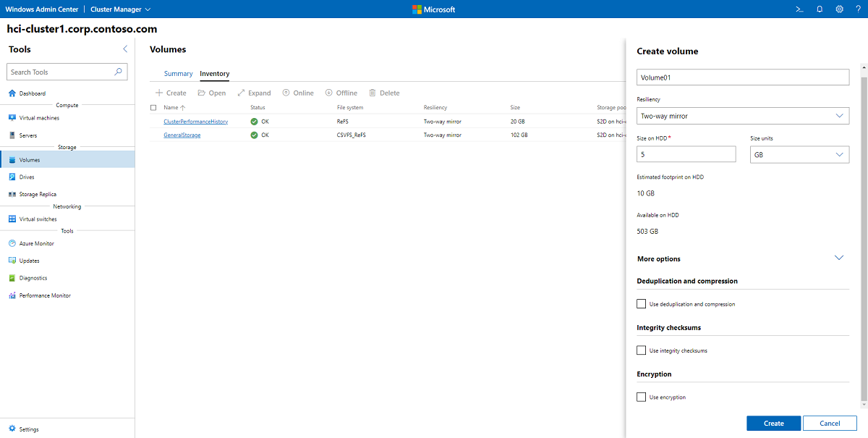Switch to the Summary tab
868x438 pixels.
click(x=178, y=73)
